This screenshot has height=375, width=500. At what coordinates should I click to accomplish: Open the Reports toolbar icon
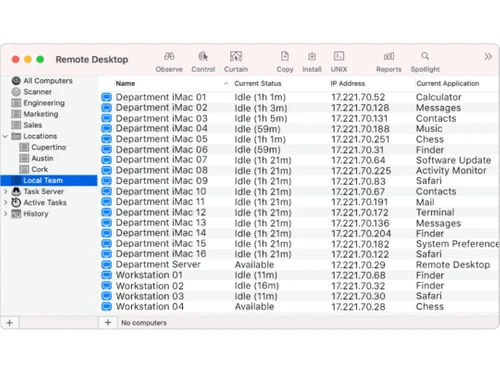(x=389, y=56)
